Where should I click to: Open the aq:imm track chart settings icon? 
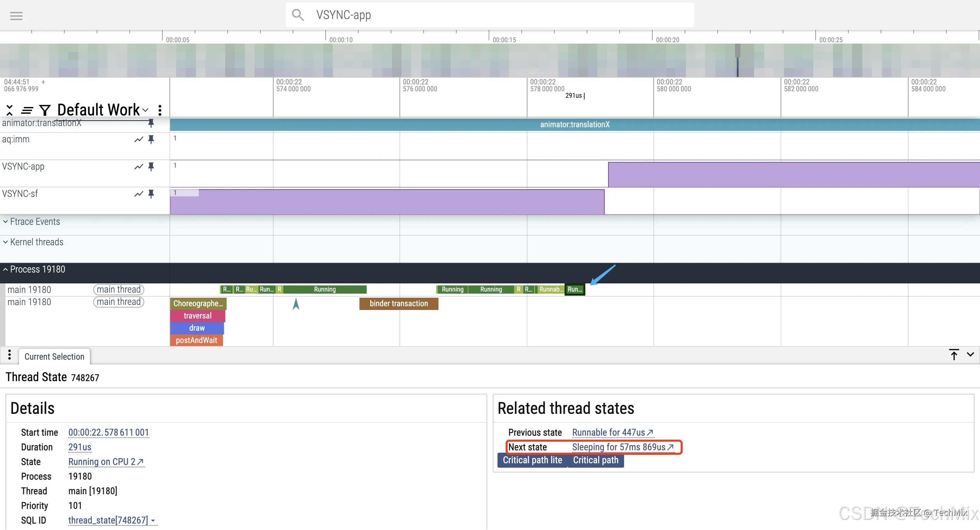pos(138,139)
